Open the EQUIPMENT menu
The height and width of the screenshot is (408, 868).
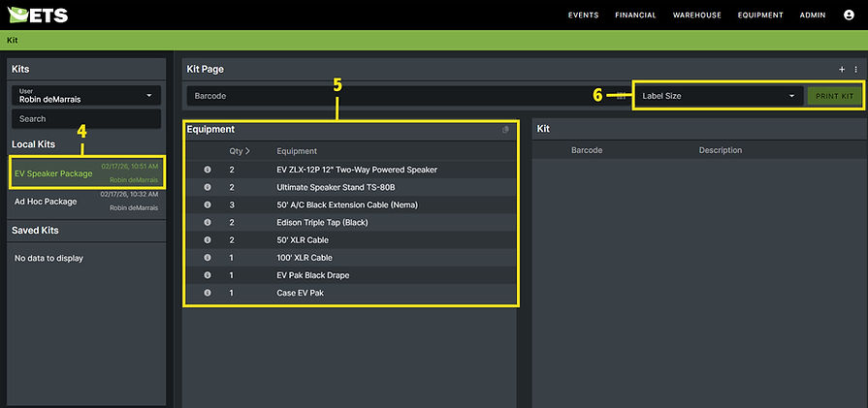pyautogui.click(x=760, y=16)
